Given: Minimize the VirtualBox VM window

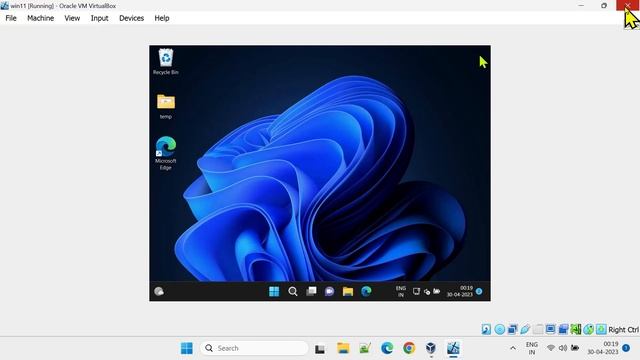Looking at the screenshot, I should (x=581, y=5).
